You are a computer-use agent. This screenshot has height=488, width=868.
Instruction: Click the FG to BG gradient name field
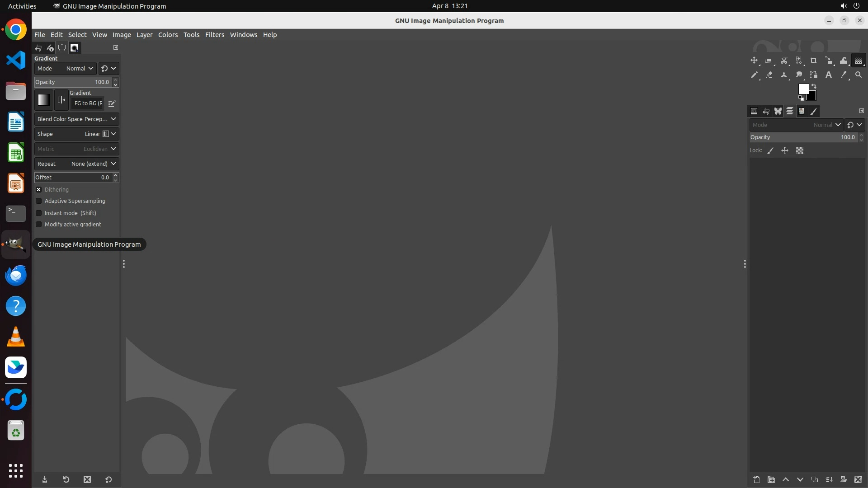(x=88, y=103)
